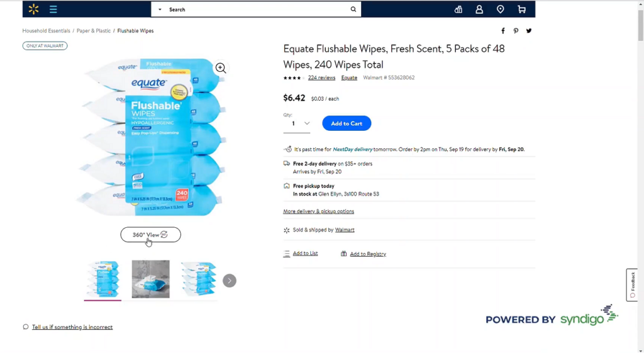Click the Free pickup today text
Screen dimensions: 644x353
click(314, 186)
